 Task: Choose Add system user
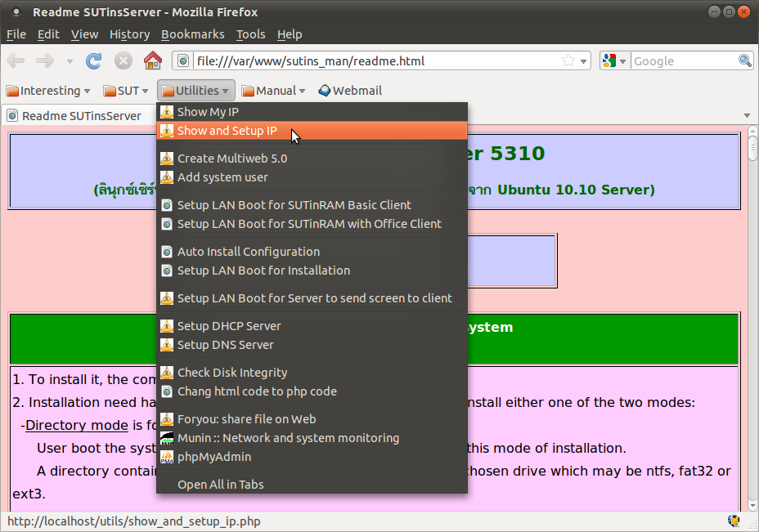click(x=312, y=177)
